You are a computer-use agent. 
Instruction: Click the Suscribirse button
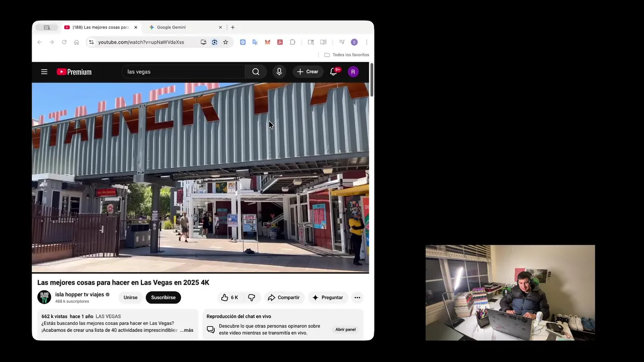[164, 298]
